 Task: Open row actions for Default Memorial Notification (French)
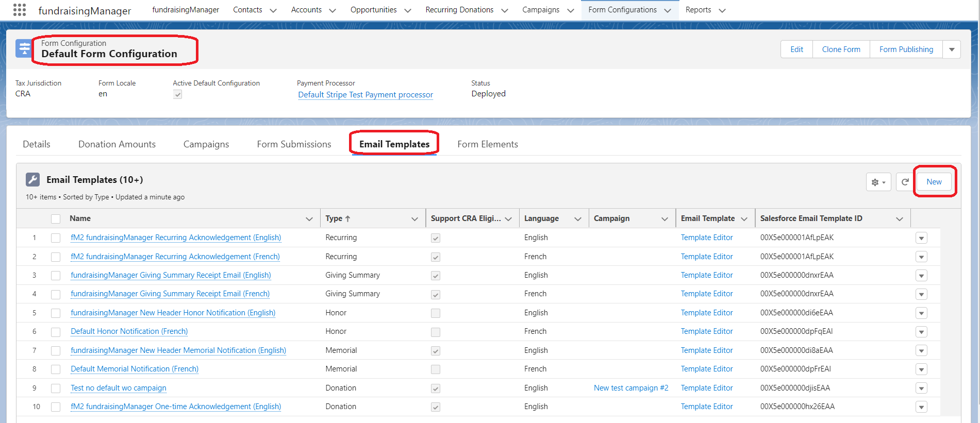(921, 369)
